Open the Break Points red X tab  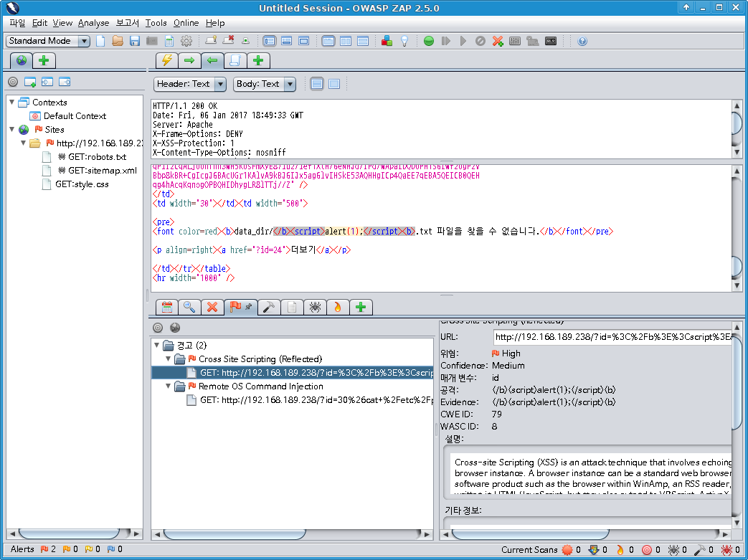(x=212, y=307)
